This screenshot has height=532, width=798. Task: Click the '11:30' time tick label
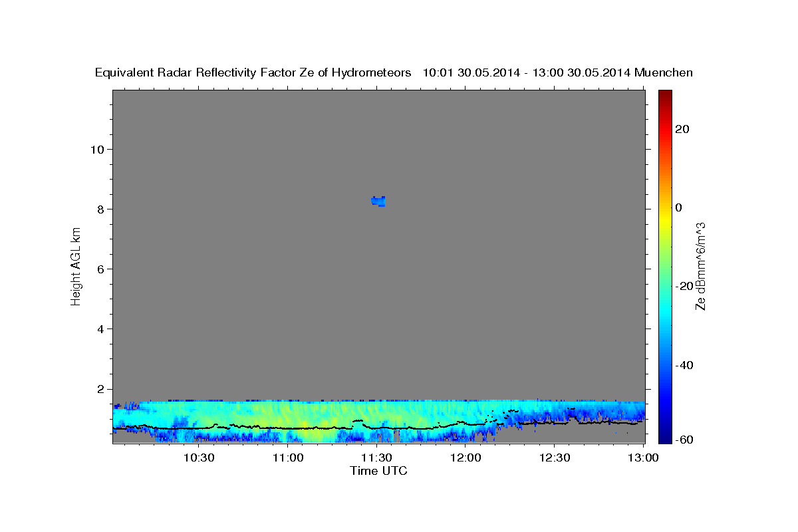[377, 458]
